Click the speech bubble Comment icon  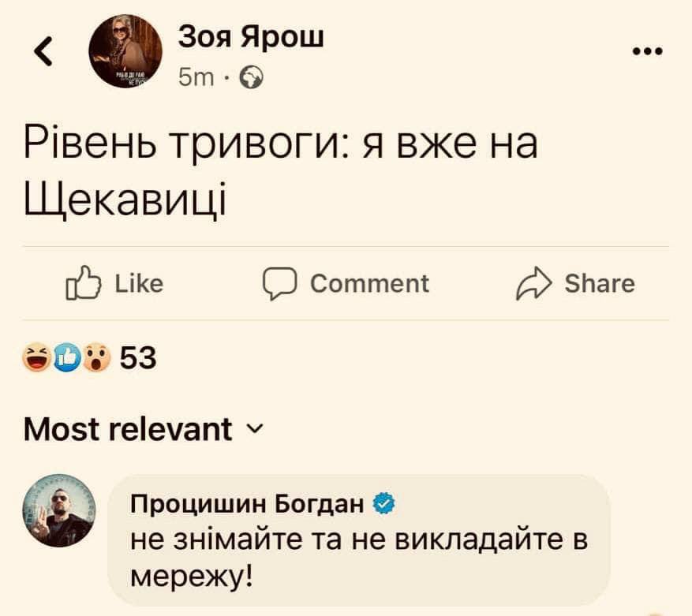[279, 284]
